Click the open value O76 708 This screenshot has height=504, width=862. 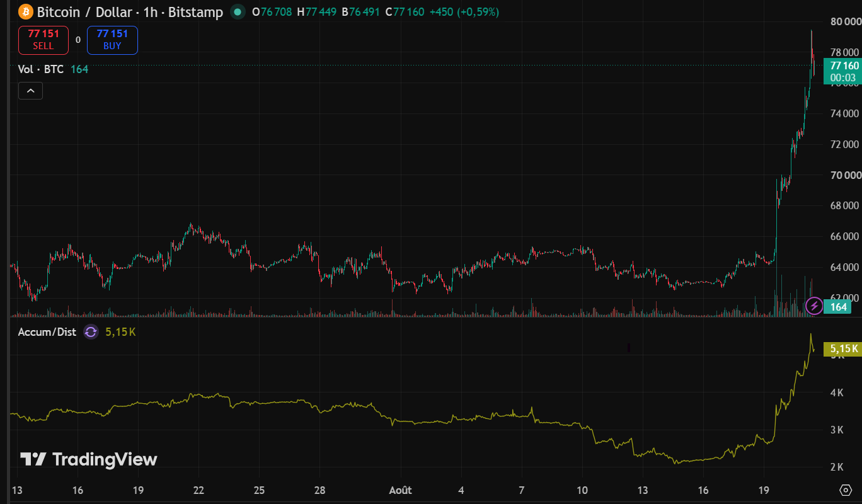[x=272, y=11]
